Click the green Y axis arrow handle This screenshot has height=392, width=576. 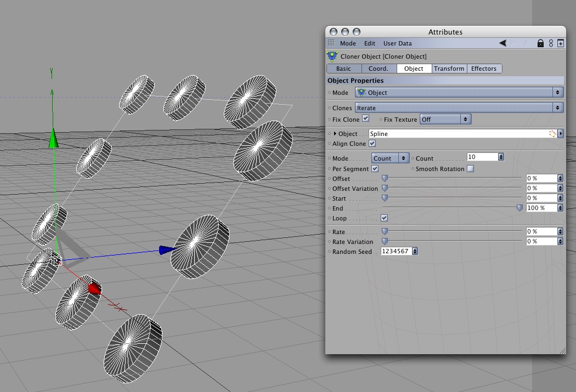pos(54,138)
